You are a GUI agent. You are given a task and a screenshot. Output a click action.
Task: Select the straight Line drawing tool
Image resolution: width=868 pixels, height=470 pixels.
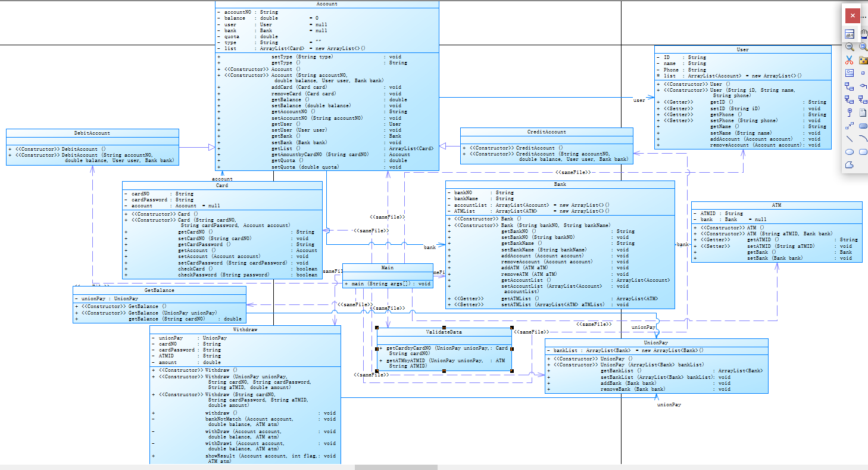(850, 138)
